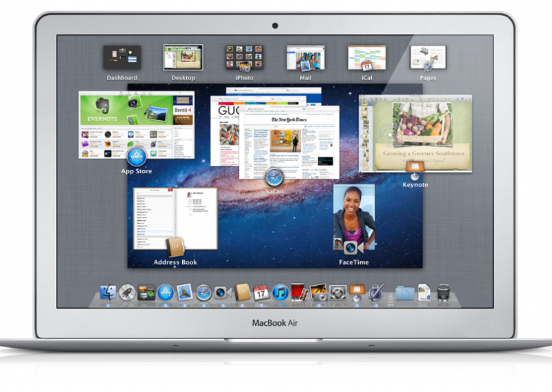The height and width of the screenshot is (392, 552).
Task: Click FaceTime camera badge on video window
Action: pos(354,248)
